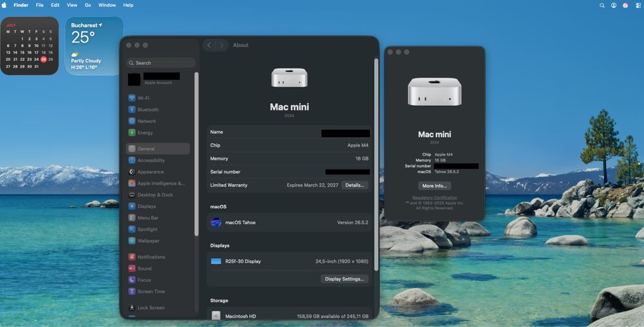Open the View menu in menu bar

pos(72,5)
